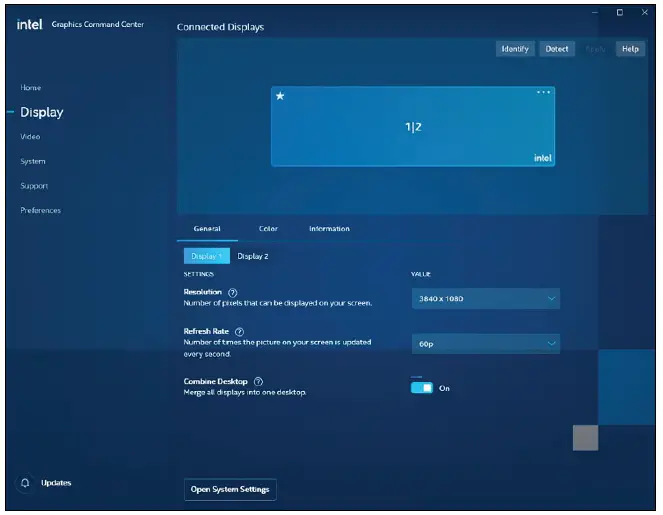The width and height of the screenshot is (663, 515).
Task: Click the Refresh Rate help question mark icon
Action: [239, 332]
